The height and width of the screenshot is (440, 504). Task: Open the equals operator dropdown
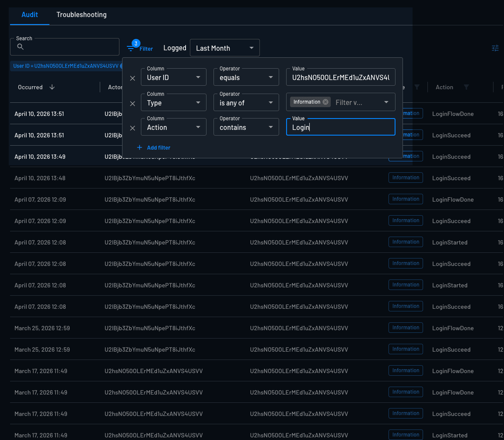tap(246, 77)
